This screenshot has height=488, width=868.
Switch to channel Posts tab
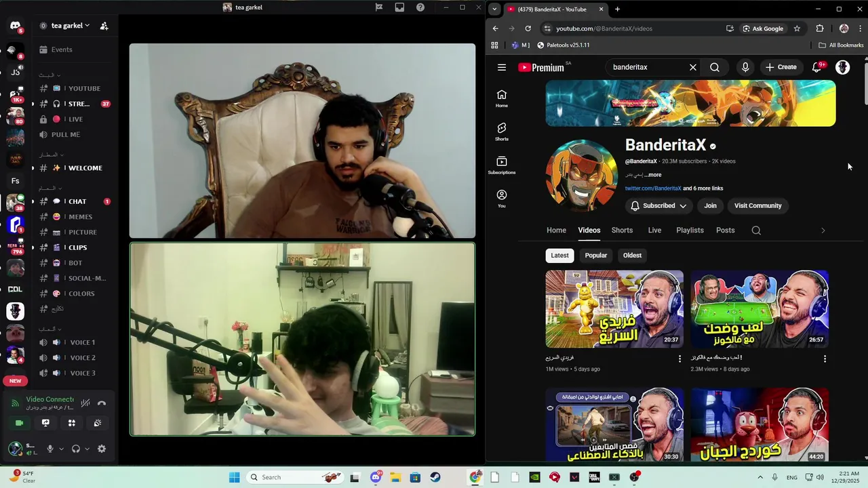coord(725,230)
